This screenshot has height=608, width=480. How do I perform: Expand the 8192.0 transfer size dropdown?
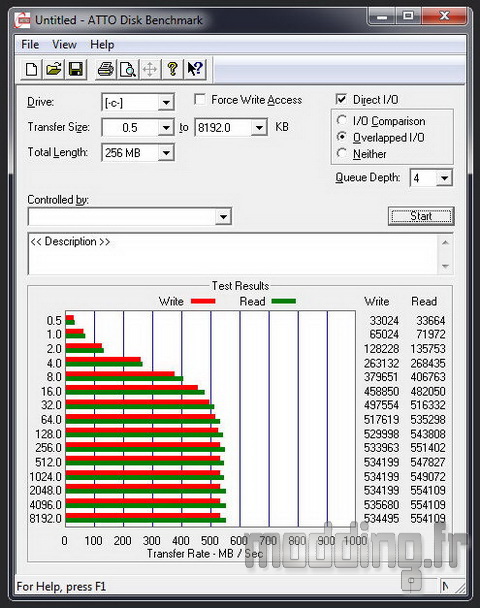(259, 128)
